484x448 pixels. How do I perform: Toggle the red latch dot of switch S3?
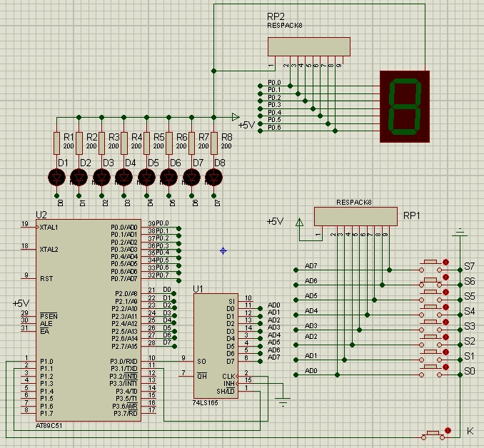click(x=445, y=322)
